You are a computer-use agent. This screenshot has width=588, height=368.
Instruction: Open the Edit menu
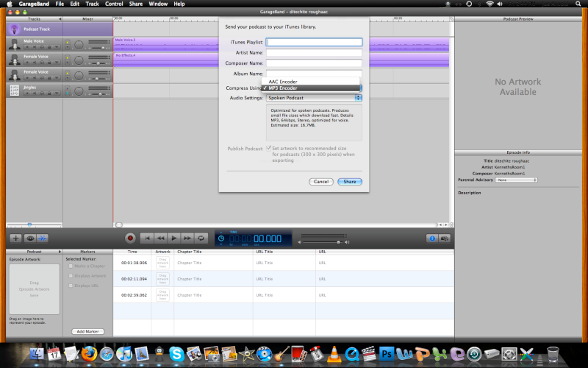click(75, 4)
